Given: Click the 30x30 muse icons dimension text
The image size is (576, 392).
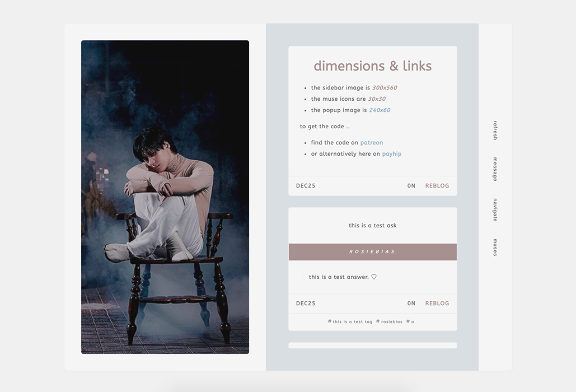Looking at the screenshot, I should coord(377,99).
